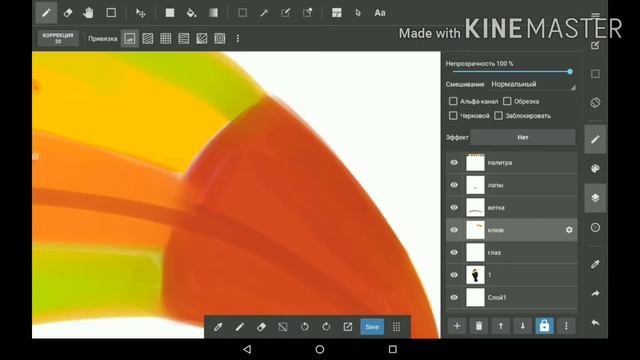Select the палитра layer thumbnail
Image resolution: width=640 pixels, height=360 pixels.
pos(476,162)
